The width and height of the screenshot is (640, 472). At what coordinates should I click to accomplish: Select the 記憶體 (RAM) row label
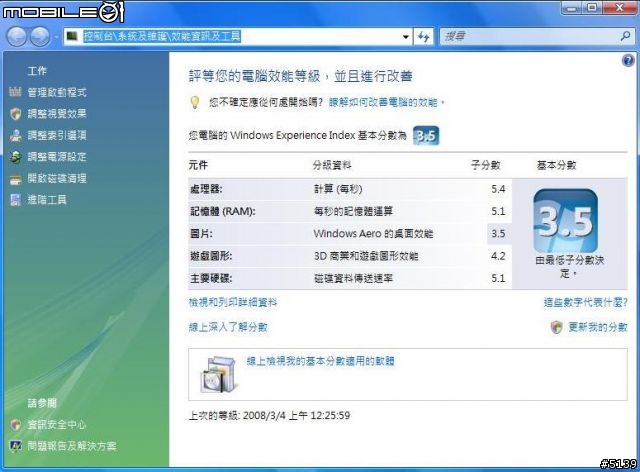(x=222, y=211)
